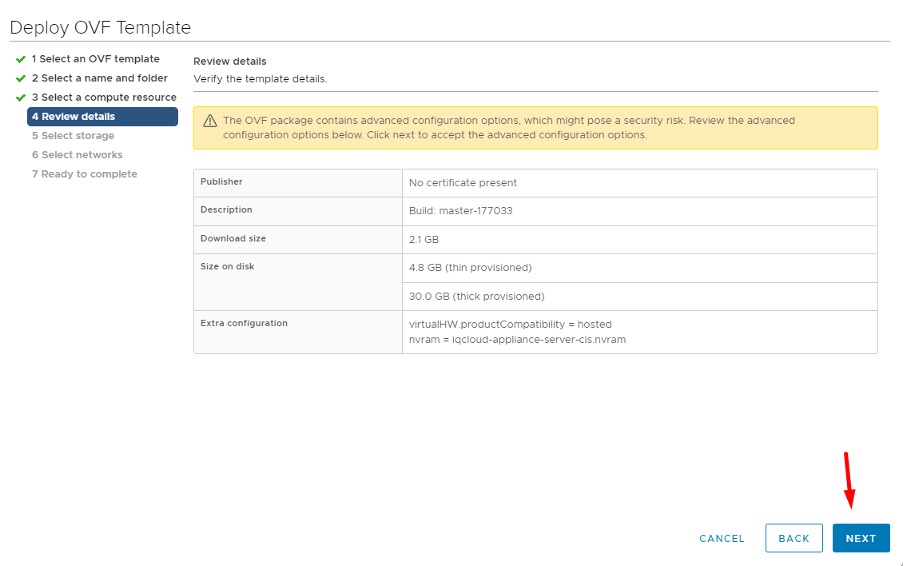The image size is (904, 566).
Task: Select step 5 Select storage
Action: click(73, 135)
